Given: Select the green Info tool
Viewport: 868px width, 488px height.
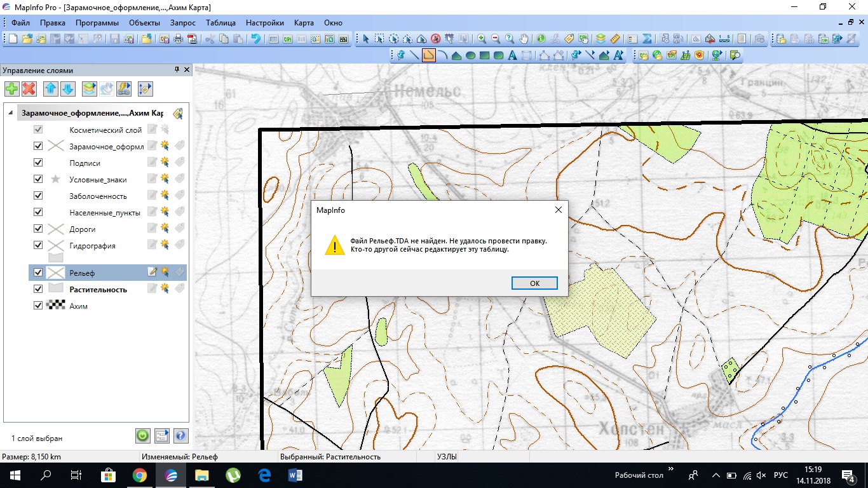Looking at the screenshot, I should 541,39.
